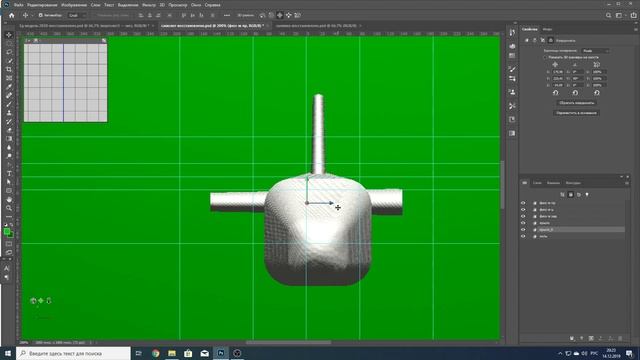Open the 3D menu in menu bar
Image resolution: width=640 pixels, height=360 pixels.
coord(162,5)
